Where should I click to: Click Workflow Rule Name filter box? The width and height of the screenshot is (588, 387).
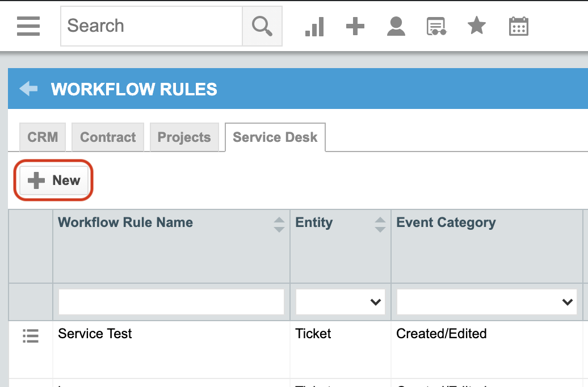pos(171,302)
